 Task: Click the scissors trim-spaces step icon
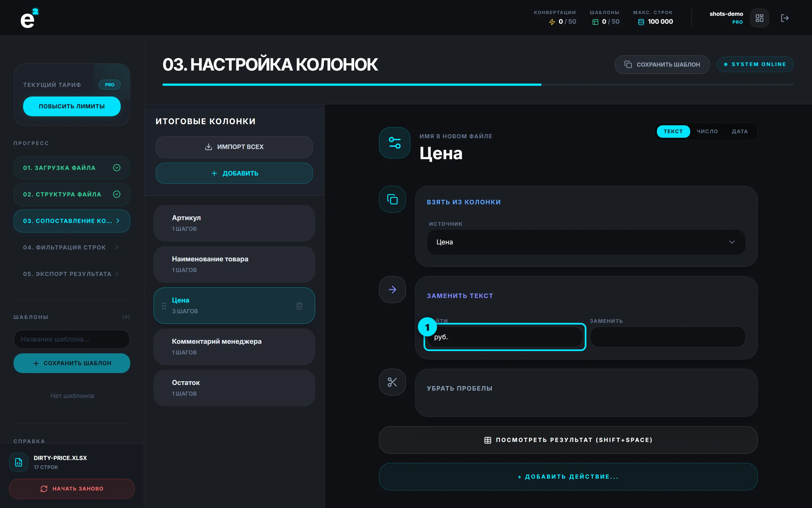392,382
